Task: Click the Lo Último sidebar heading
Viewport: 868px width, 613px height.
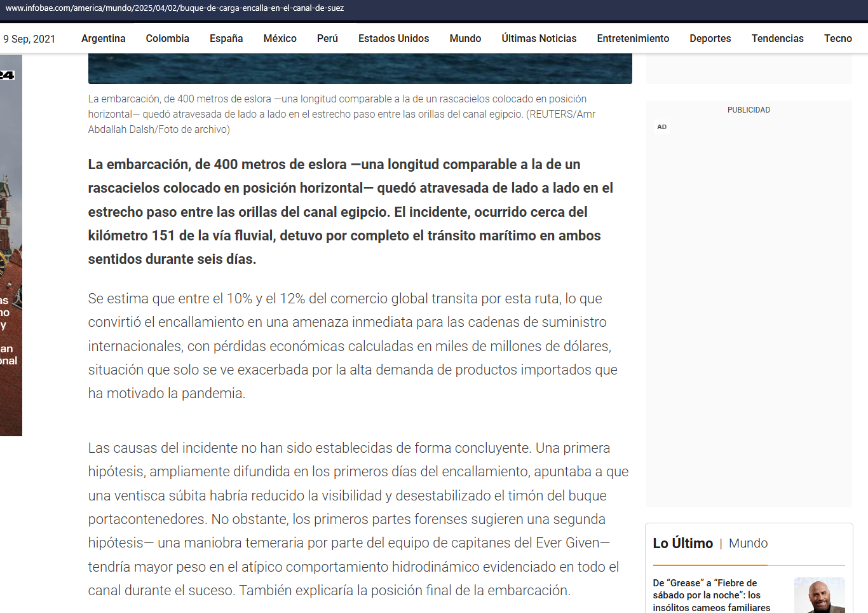Action: [x=682, y=543]
